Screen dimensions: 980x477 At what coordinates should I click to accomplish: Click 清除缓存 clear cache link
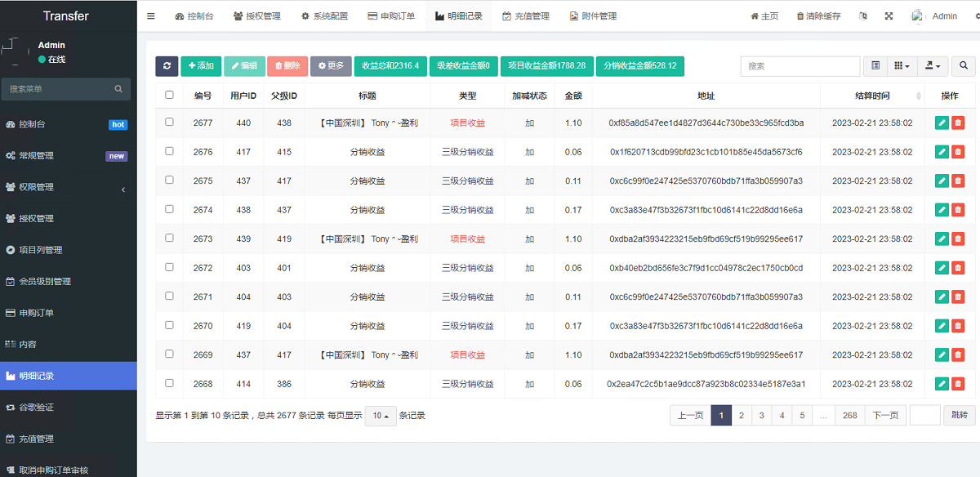coord(819,16)
